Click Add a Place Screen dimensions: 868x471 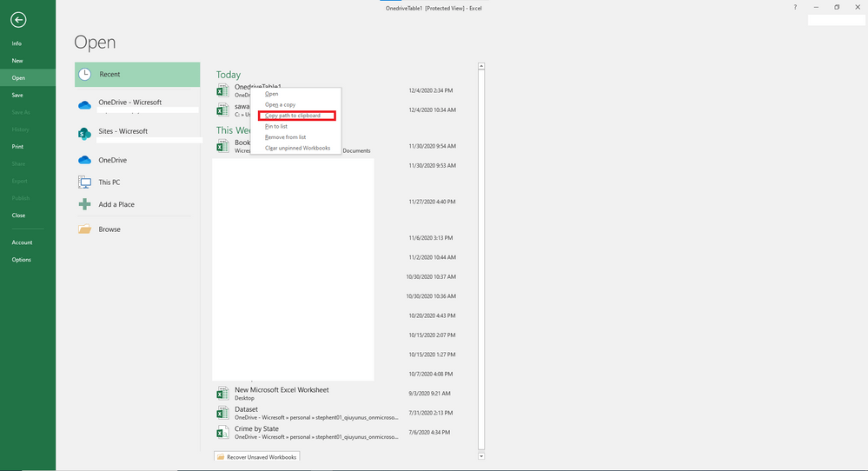pyautogui.click(x=137, y=204)
